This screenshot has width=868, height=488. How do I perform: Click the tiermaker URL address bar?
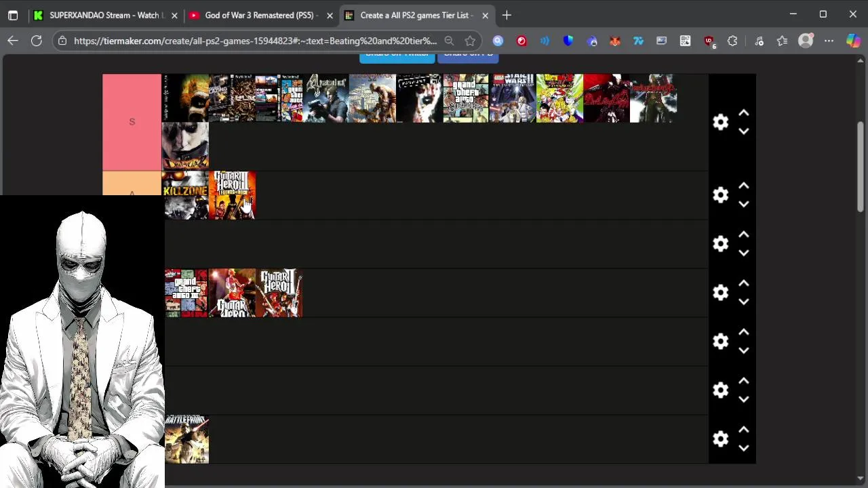click(255, 41)
